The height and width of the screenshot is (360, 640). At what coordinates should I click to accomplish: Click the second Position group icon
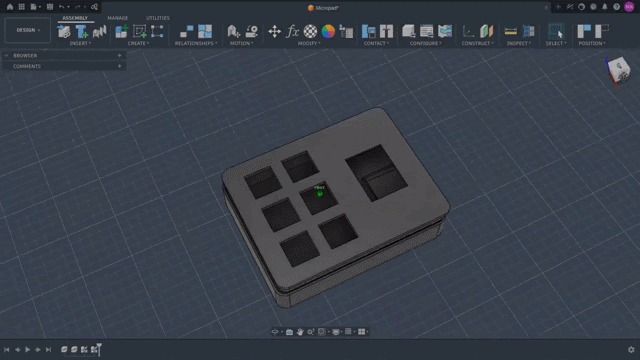[x=602, y=31]
